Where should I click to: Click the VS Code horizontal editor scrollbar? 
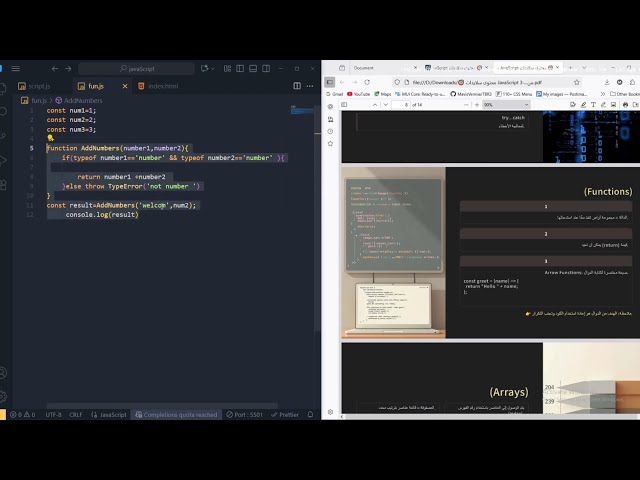pyautogui.click(x=162, y=406)
